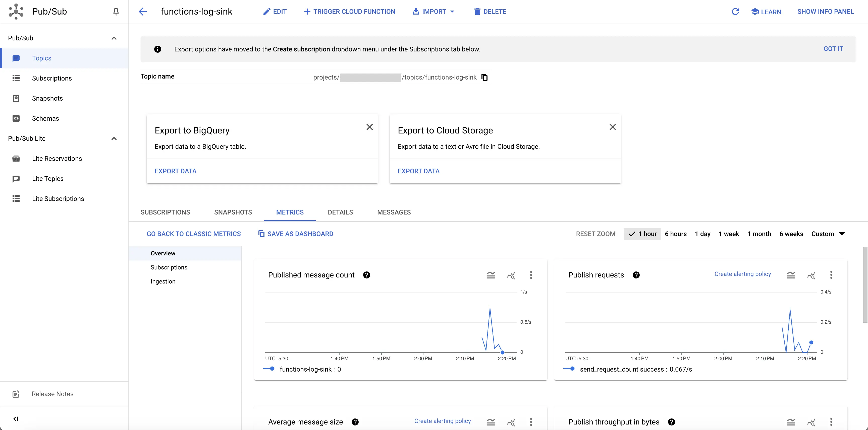Toggle legend on Publish requests chart
Screen dimensions: 868x430
[791, 275]
